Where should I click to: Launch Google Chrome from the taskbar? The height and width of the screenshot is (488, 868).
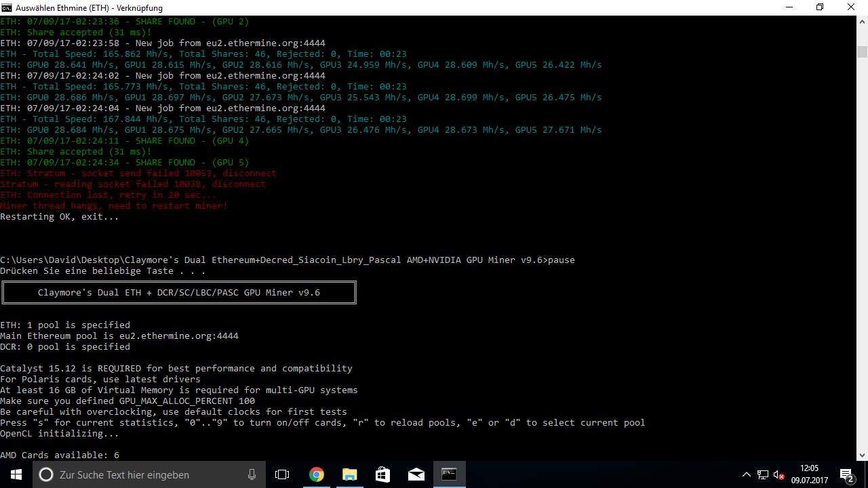pos(316,474)
